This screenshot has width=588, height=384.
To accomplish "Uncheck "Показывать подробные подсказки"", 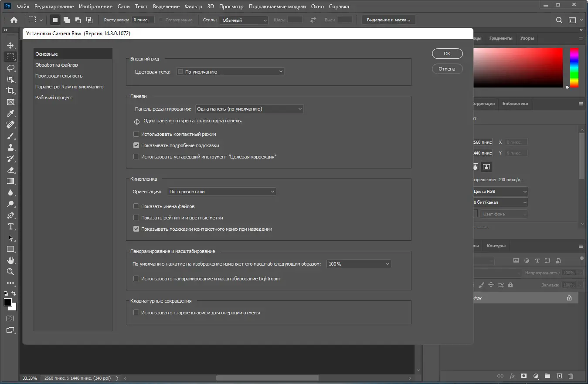I will tap(136, 145).
